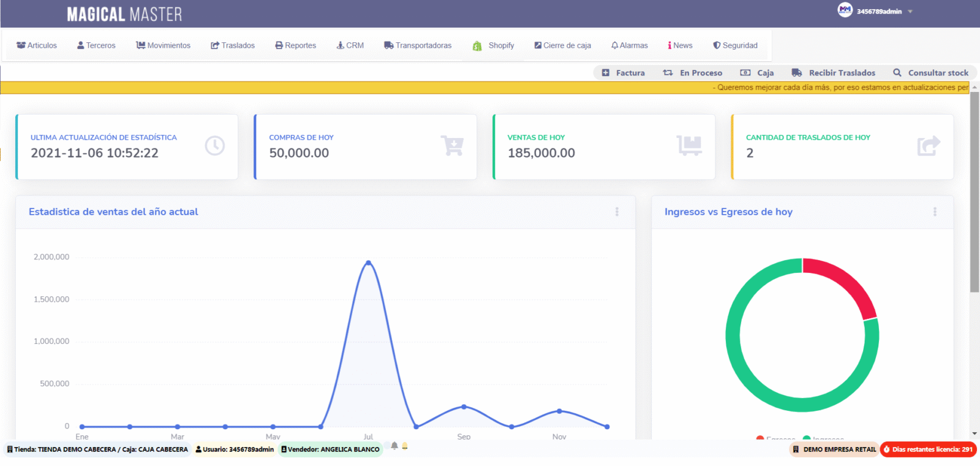Viewport: 980px width, 466px height.
Task: Click the vertical page scrollbar
Action: pyautogui.click(x=974, y=191)
